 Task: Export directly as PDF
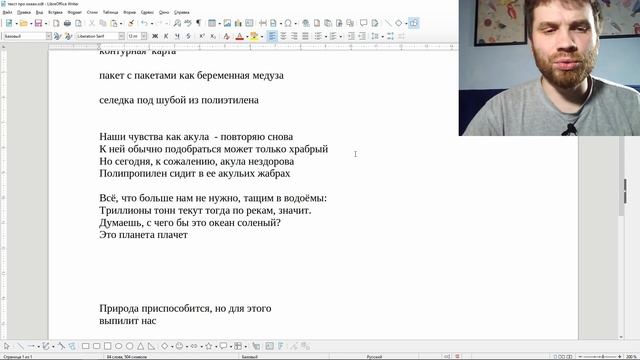(x=56, y=23)
